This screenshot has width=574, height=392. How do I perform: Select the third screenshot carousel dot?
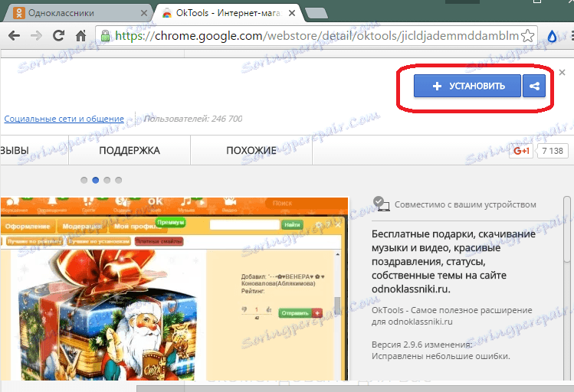[107, 180]
